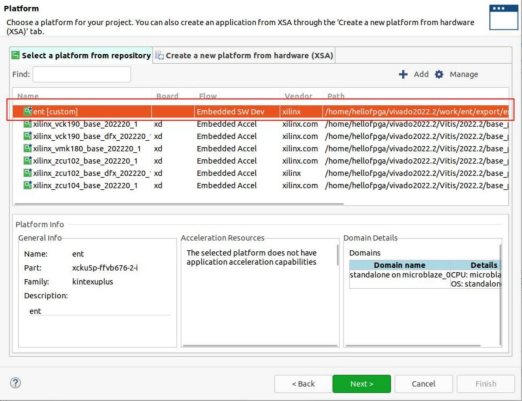Click the xilinx_zcu102_base_202220_1 platform icon
This screenshot has width=522, height=401.
click(28, 161)
